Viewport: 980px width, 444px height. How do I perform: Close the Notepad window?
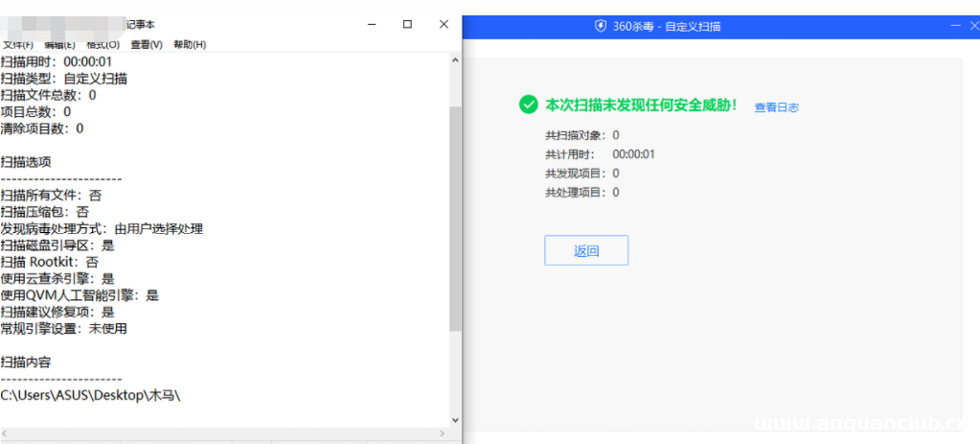pos(444,24)
